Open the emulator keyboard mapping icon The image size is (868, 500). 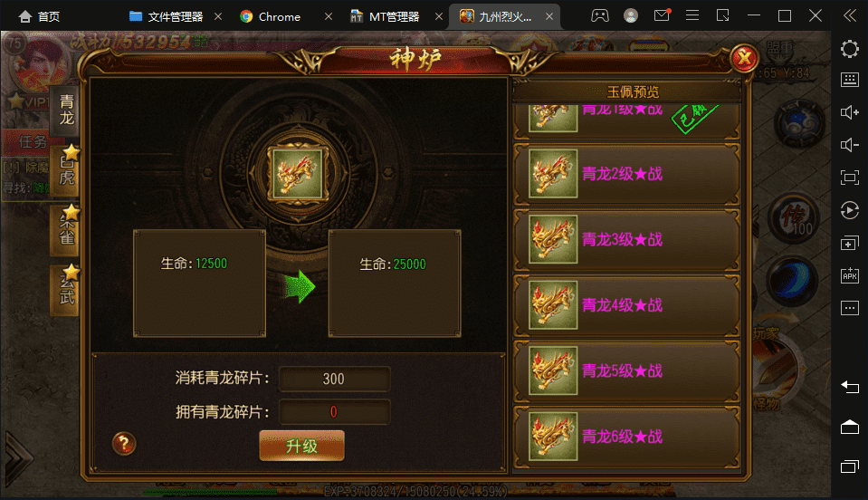tap(850, 81)
